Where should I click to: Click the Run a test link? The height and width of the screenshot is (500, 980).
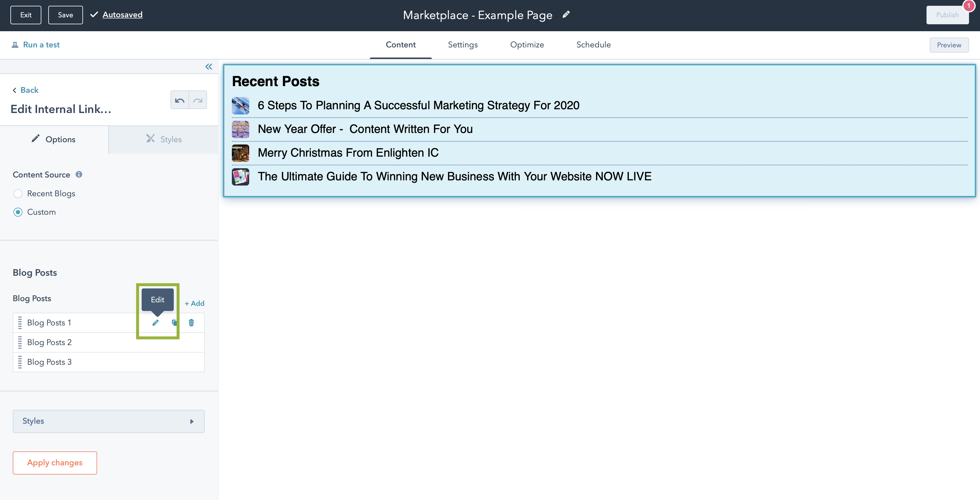point(41,45)
